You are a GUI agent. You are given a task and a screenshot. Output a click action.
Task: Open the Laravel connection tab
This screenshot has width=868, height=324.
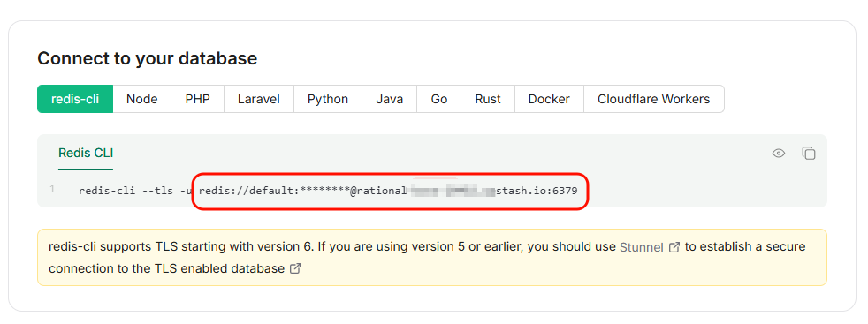click(258, 99)
